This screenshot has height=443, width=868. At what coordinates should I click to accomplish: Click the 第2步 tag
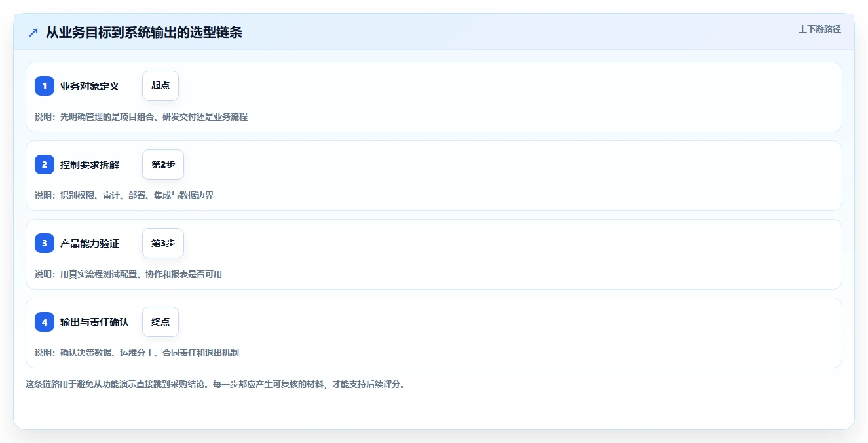(163, 164)
